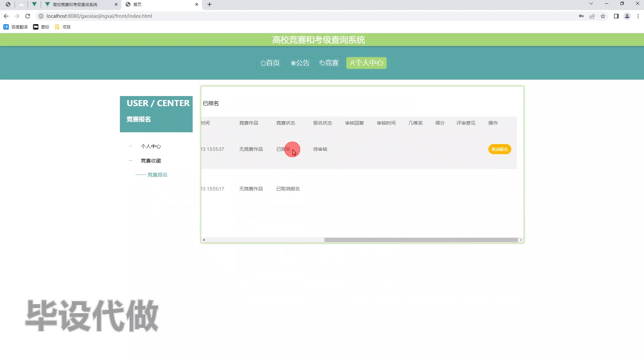Open the saved passwords key icon
This screenshot has height=360, width=644.
click(581, 16)
